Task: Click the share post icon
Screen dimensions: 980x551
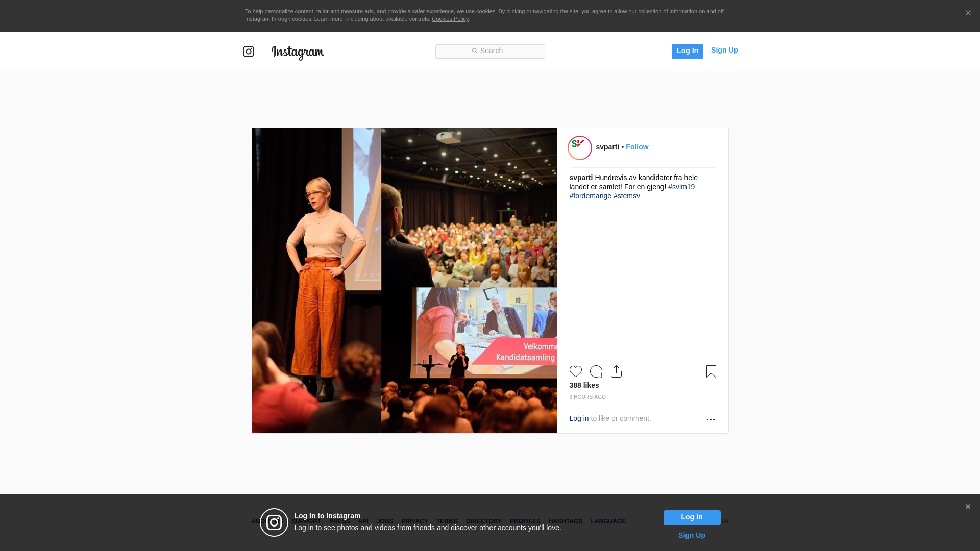Action: point(616,371)
